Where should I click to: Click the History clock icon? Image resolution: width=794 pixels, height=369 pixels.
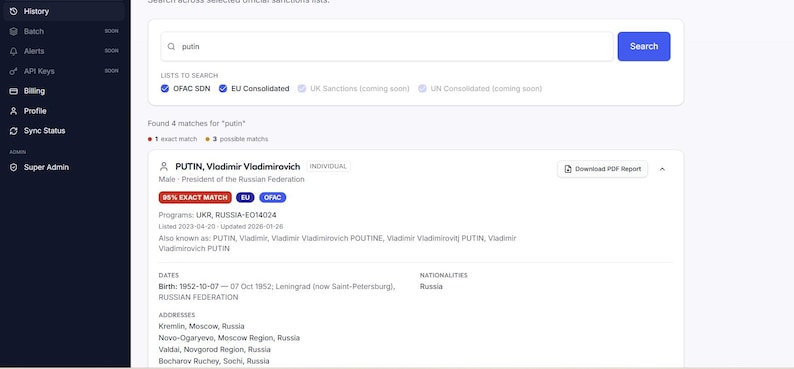(14, 11)
